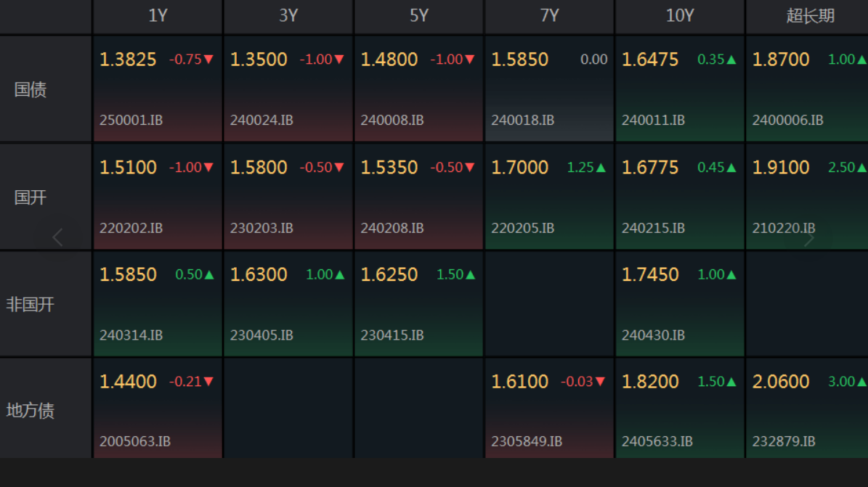The width and height of the screenshot is (868, 487).
Task: Select the 10Y maturity column header
Action: (680, 16)
